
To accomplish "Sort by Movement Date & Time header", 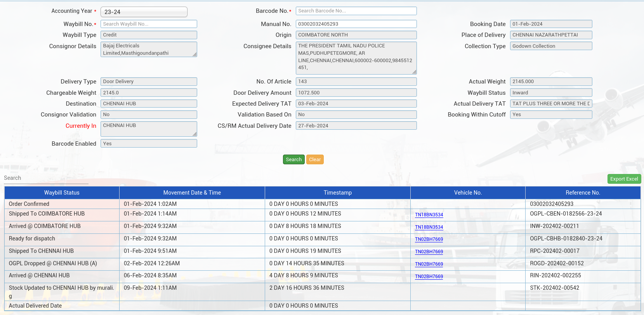I will click(192, 193).
